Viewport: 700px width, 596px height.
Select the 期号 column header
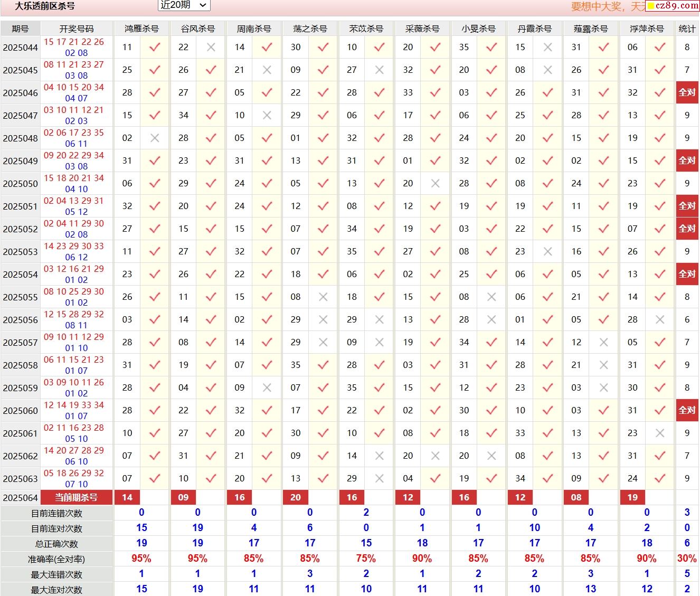click(x=20, y=29)
